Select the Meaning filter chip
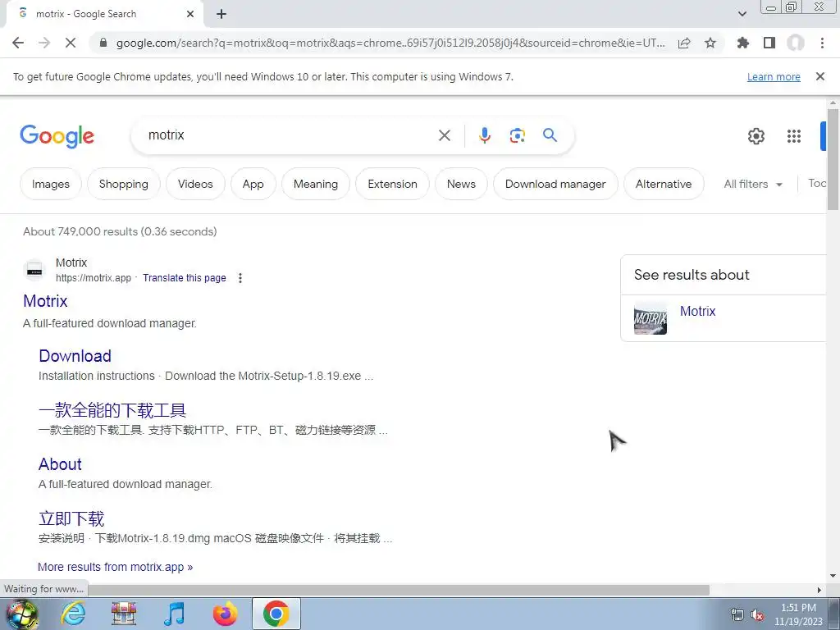Image resolution: width=840 pixels, height=630 pixels. pyautogui.click(x=316, y=184)
